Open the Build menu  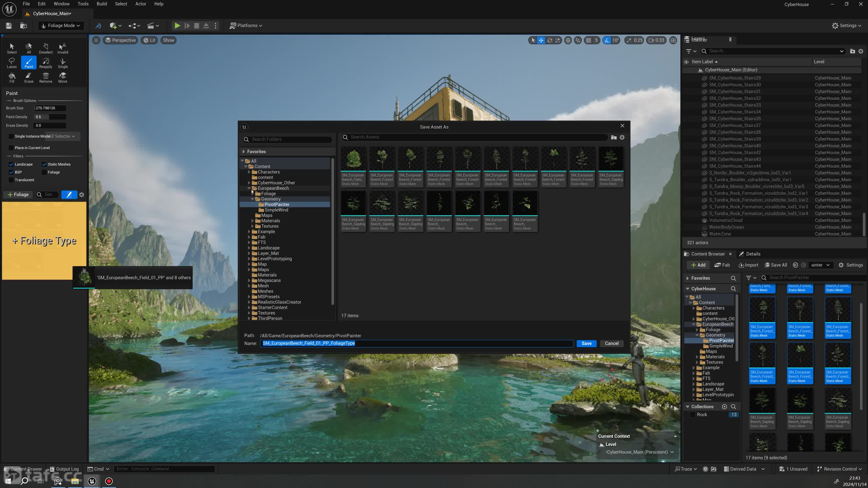[x=102, y=4]
